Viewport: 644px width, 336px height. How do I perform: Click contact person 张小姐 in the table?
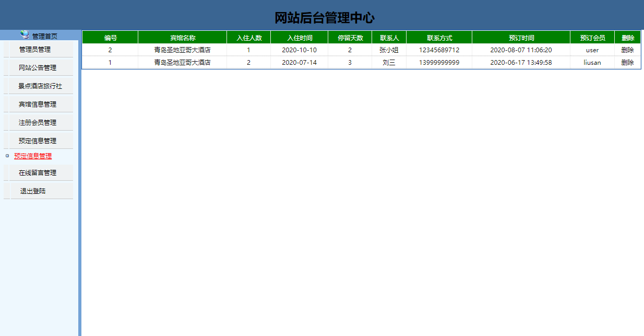pos(389,50)
